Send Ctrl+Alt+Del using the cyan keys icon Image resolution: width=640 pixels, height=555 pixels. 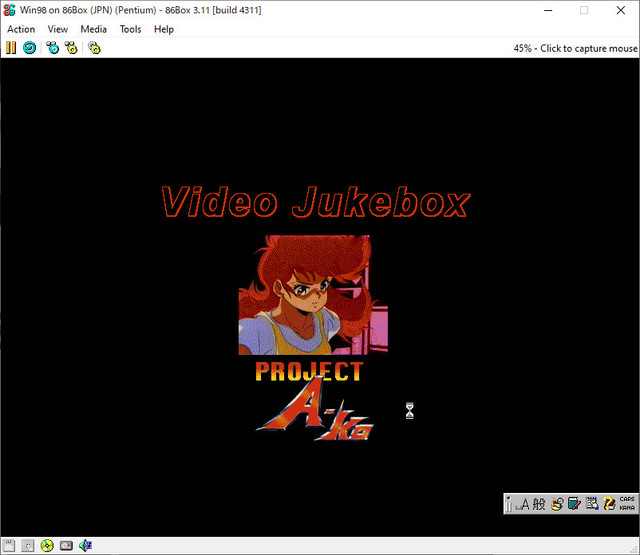(53, 48)
